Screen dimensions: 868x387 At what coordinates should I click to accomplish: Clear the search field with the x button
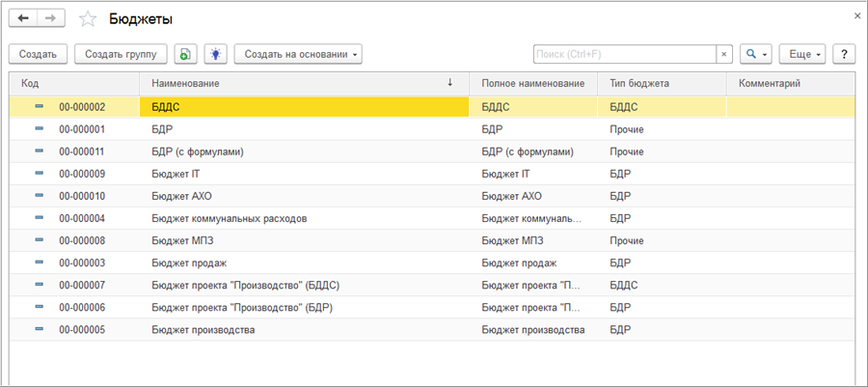(725, 54)
